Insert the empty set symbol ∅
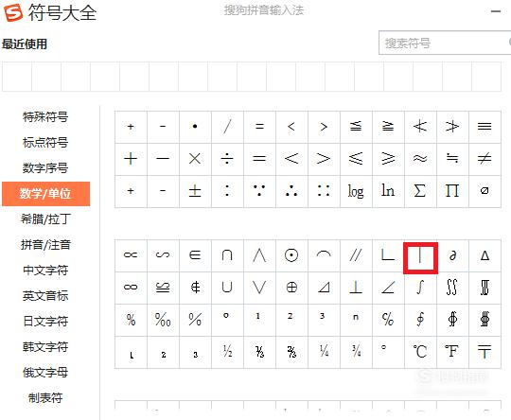This screenshot has height=420, width=511. coord(485,191)
